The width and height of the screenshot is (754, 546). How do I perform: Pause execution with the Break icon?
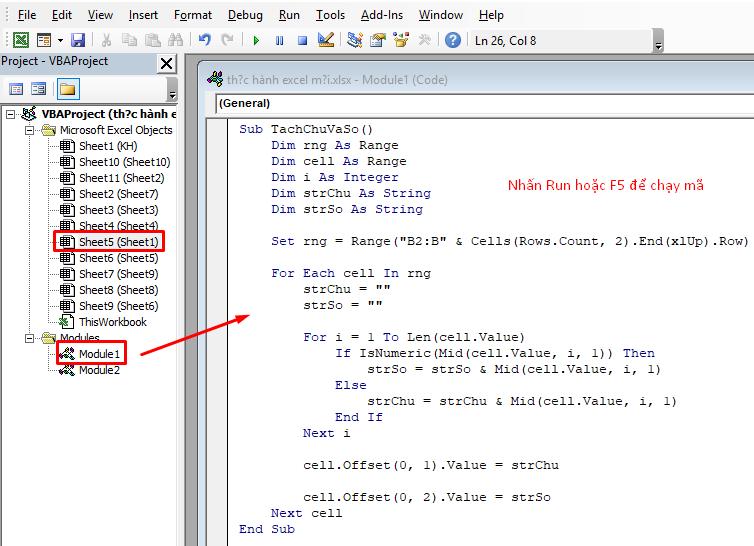[x=278, y=40]
